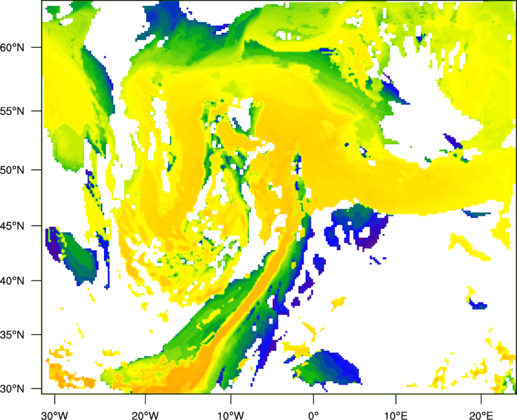This screenshot has width=517, height=420.
Task: Click the 30°W longitude label
Action: (x=54, y=415)
